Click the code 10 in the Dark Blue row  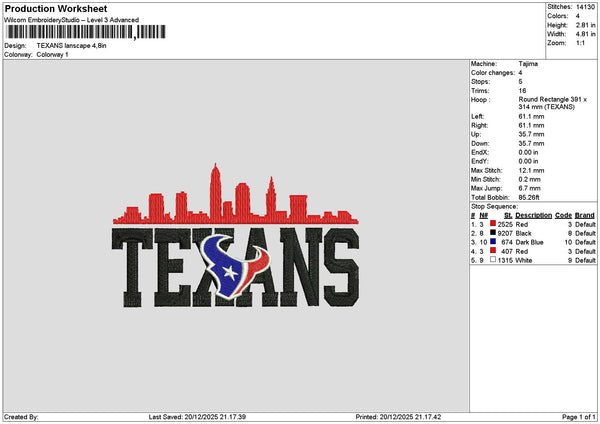(568, 242)
